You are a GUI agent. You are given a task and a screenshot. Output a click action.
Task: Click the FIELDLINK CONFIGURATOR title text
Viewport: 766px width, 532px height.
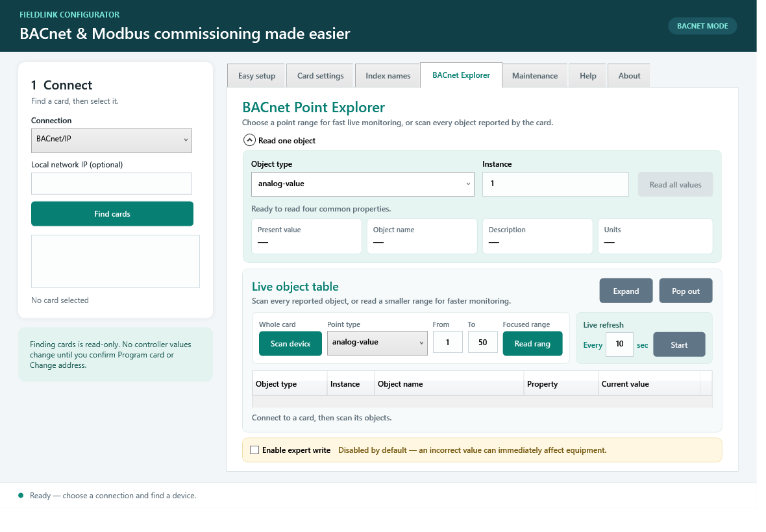(x=69, y=15)
